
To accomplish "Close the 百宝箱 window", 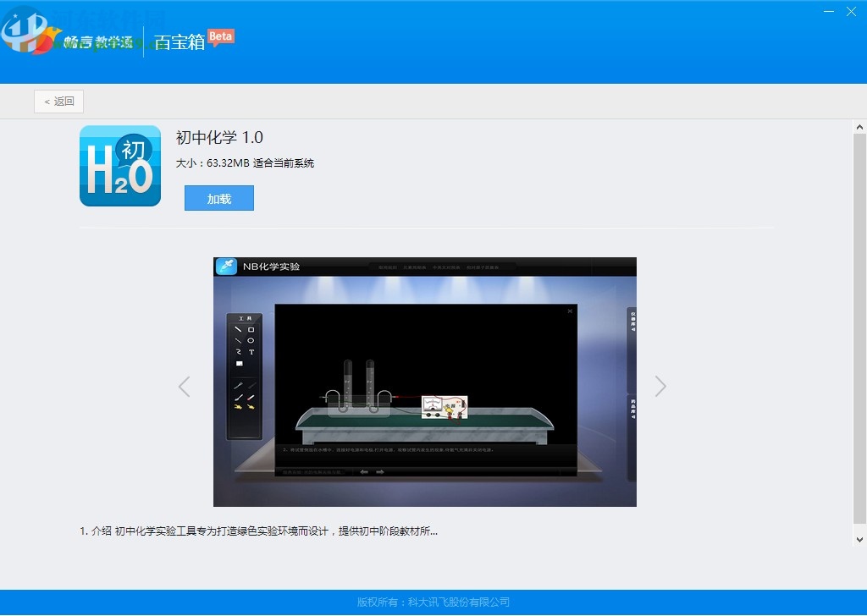I will (x=851, y=12).
